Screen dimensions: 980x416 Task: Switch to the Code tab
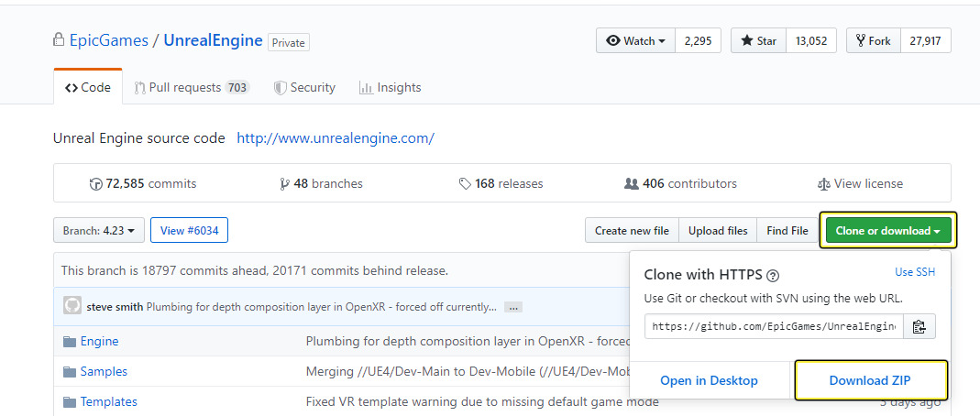(x=88, y=87)
